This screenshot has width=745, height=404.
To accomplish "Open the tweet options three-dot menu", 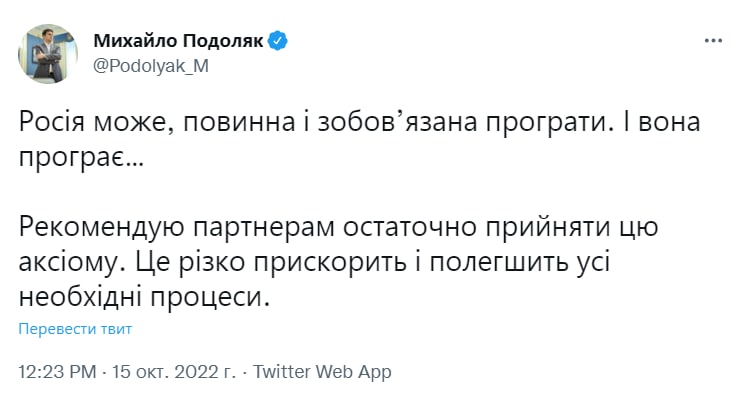I will 713,41.
